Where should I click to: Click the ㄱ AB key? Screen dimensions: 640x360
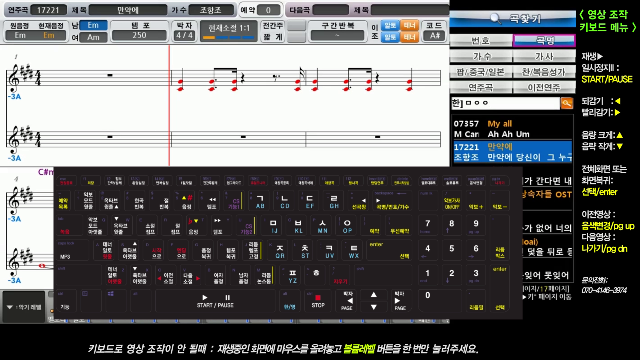point(260,201)
